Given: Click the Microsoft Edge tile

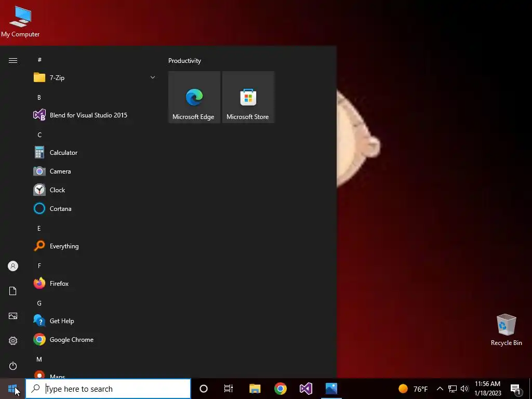Looking at the screenshot, I should point(194,97).
